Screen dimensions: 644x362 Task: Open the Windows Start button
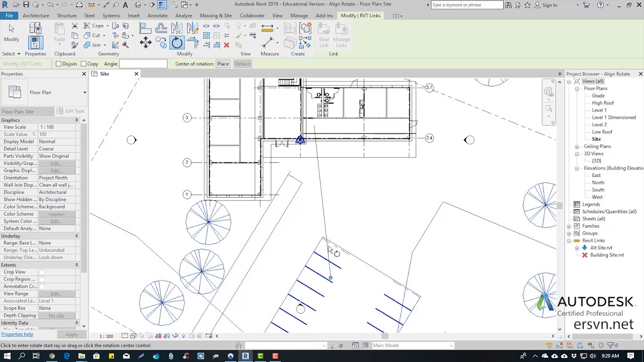click(x=7, y=356)
